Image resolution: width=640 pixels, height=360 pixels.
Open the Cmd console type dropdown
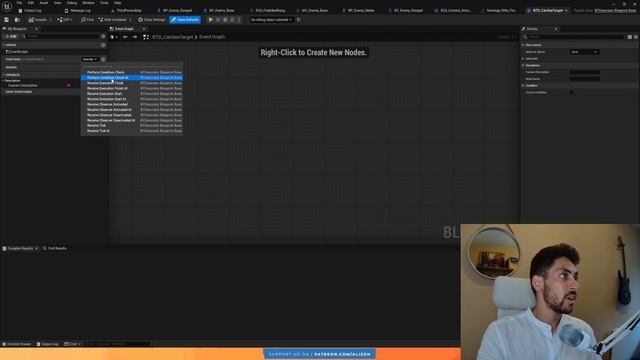(72, 344)
